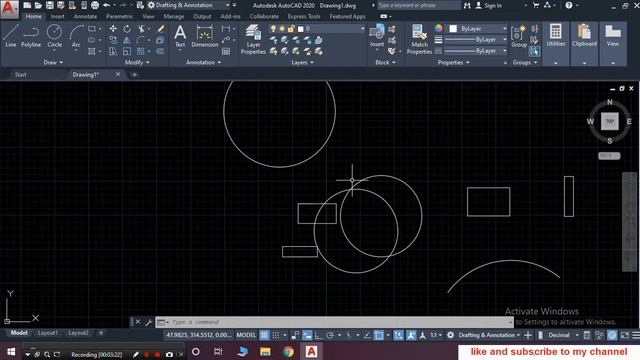The height and width of the screenshot is (360, 640).
Task: Expand the Properties panel title
Action: [453, 62]
